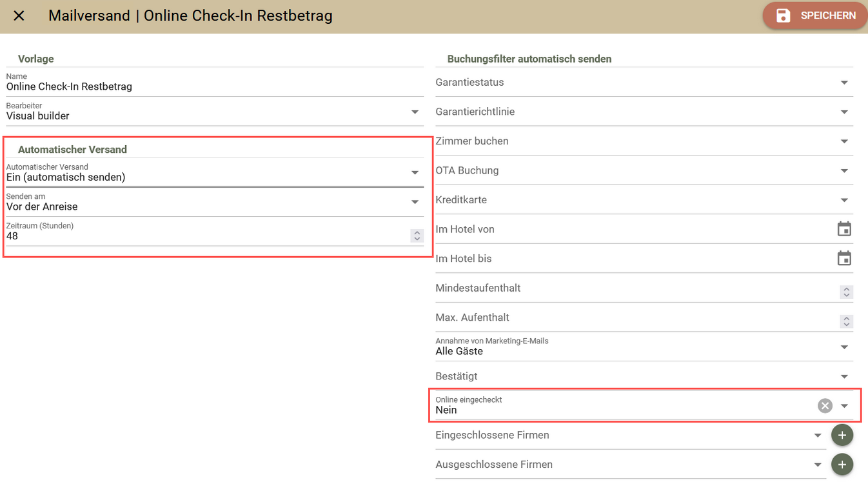This screenshot has width=868, height=493.
Task: Expand the Ausgeschlossene Firmen dropdown
Action: (x=631, y=465)
